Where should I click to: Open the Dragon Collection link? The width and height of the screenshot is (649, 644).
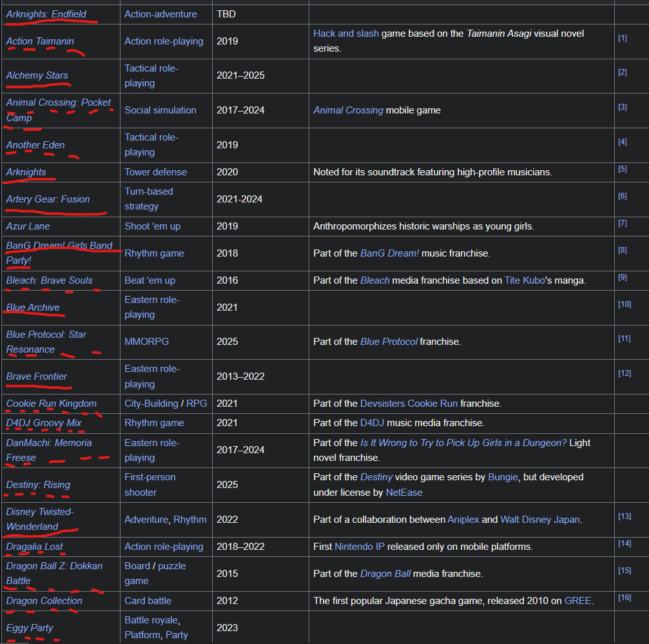(x=44, y=601)
